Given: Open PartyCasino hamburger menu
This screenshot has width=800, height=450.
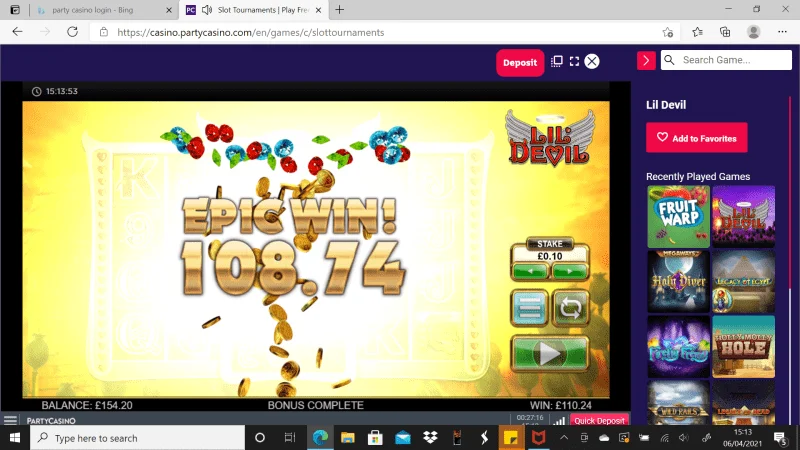Looking at the screenshot, I should coord(10,420).
